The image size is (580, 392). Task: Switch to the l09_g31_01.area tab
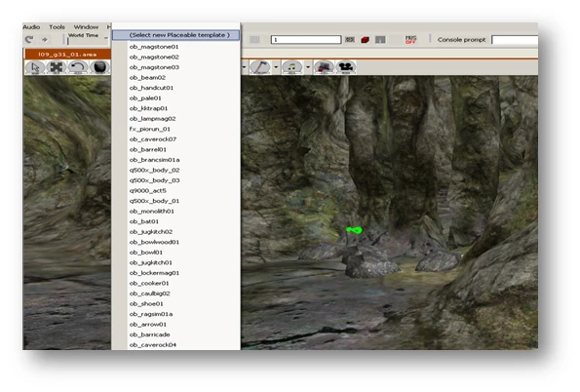tap(67, 55)
